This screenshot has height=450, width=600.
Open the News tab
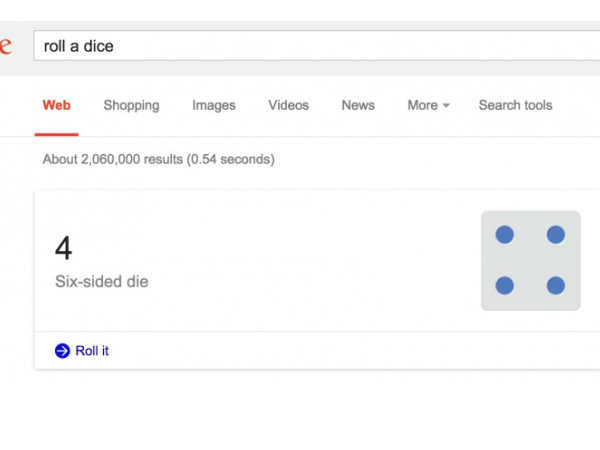pyautogui.click(x=358, y=105)
